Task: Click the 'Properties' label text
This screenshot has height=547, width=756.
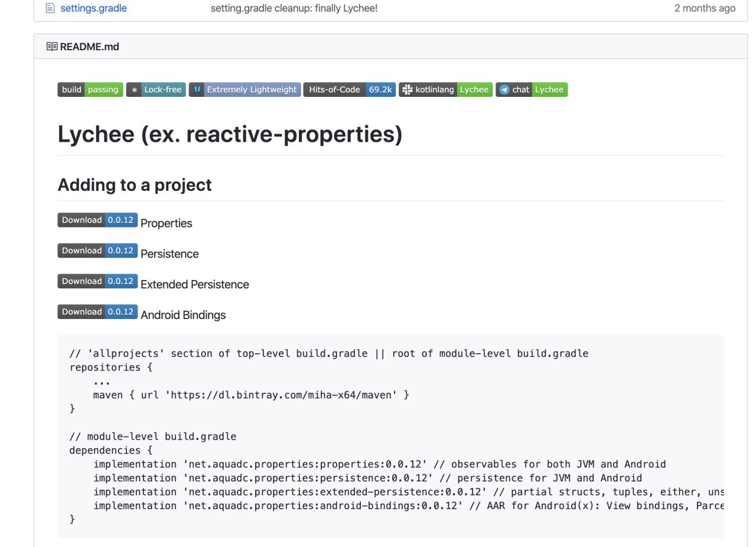Action: tap(166, 223)
